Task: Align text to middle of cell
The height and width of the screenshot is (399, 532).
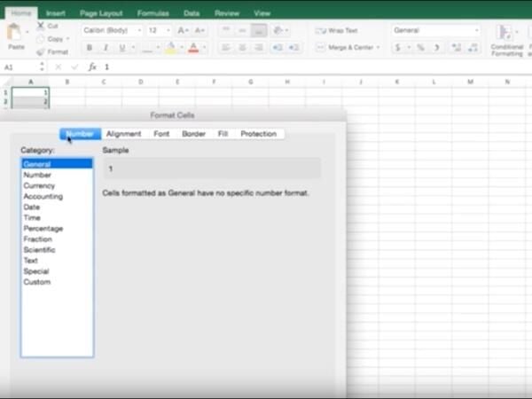Action: [x=242, y=30]
